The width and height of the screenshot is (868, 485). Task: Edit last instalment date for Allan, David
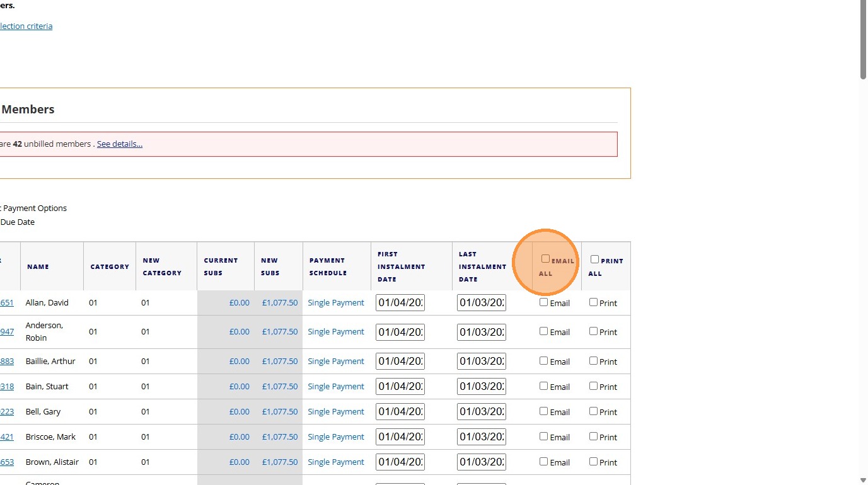482,302
